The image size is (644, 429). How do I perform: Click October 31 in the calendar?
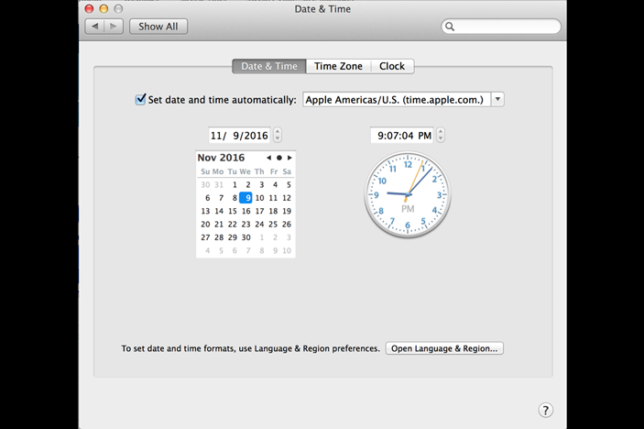click(219, 185)
